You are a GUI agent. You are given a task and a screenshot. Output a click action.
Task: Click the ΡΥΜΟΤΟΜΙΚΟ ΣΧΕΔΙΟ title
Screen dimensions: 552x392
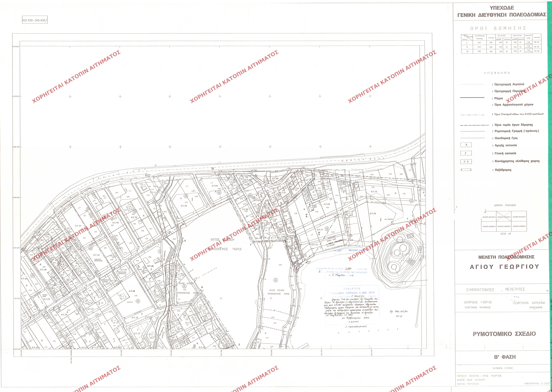(x=504, y=334)
